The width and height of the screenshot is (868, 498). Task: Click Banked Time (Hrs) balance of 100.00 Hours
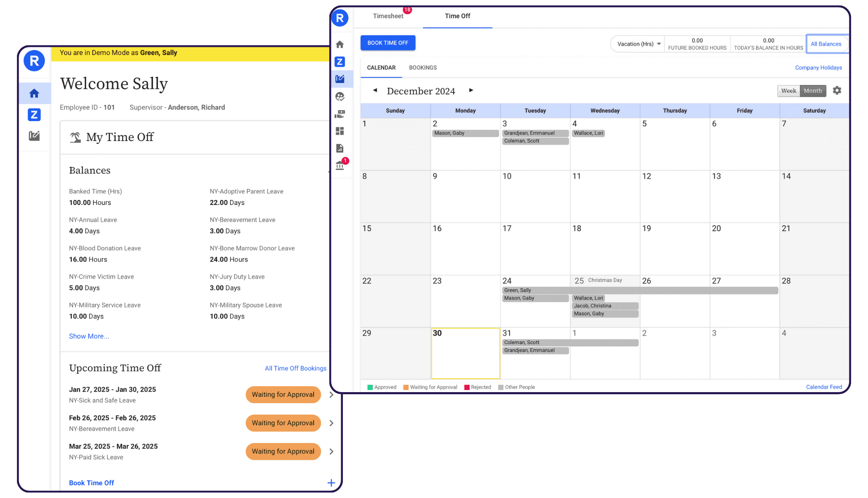tap(90, 203)
